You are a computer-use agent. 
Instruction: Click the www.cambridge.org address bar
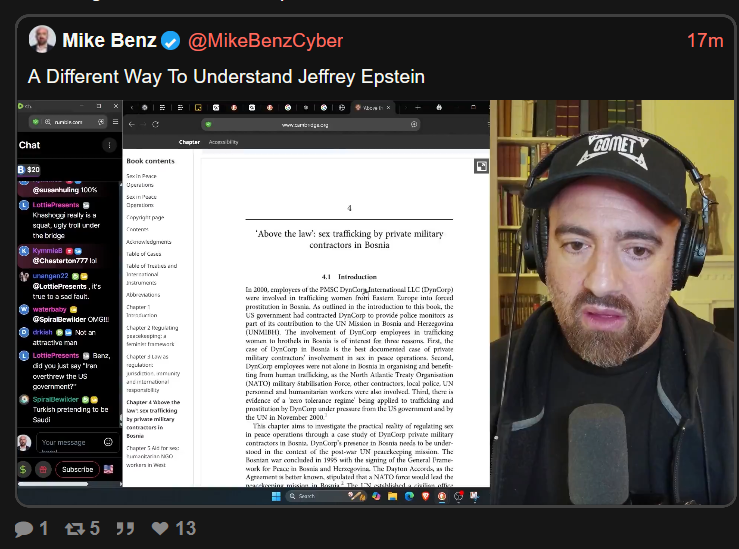pyautogui.click(x=311, y=124)
